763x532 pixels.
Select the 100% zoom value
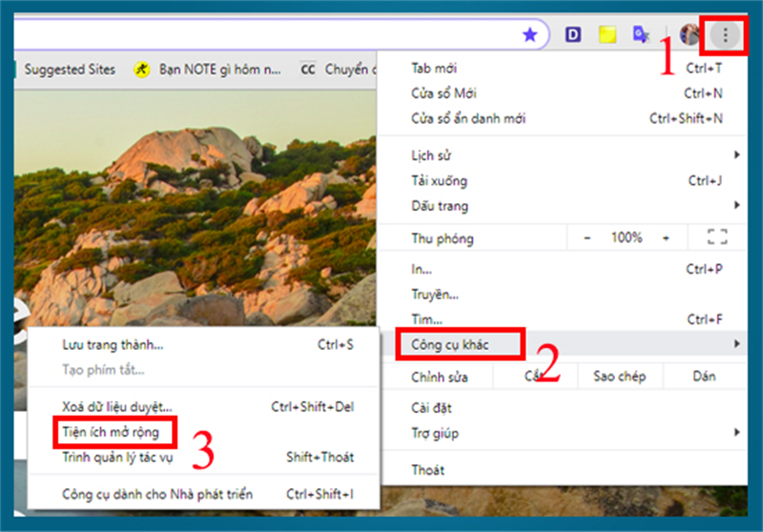(x=627, y=237)
